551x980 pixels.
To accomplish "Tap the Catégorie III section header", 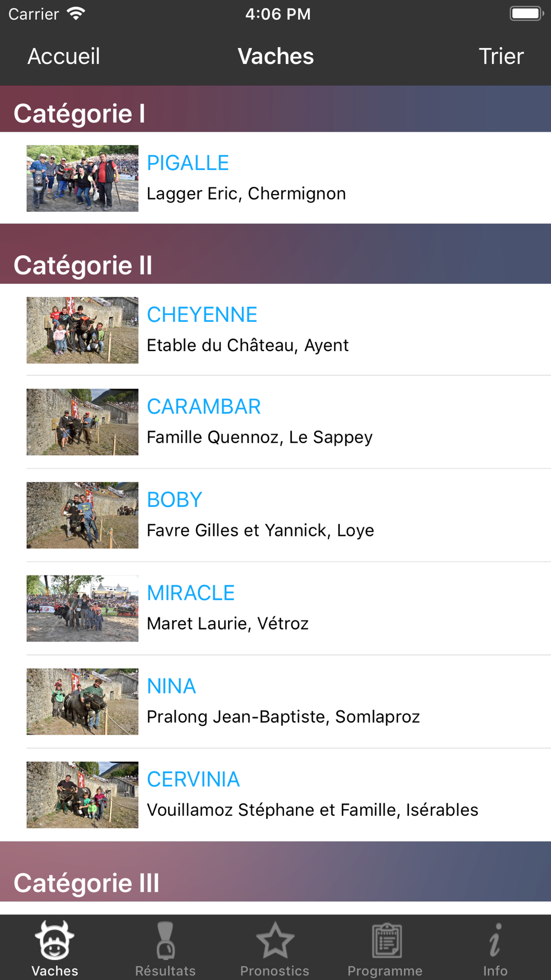I will [x=87, y=883].
